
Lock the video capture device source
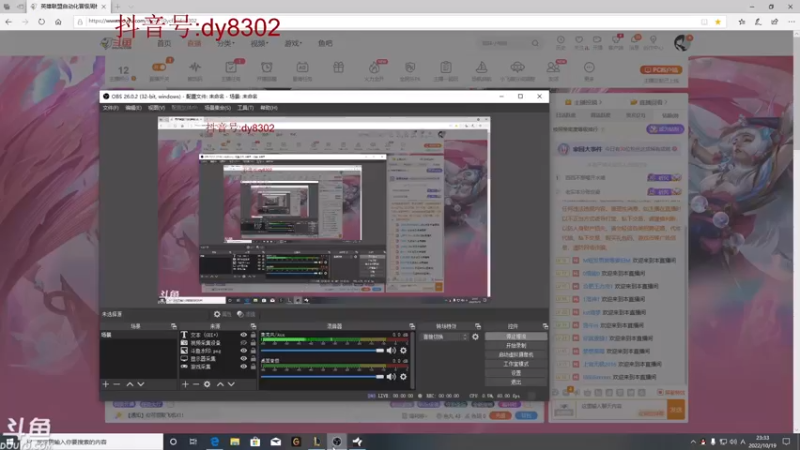pyautogui.click(x=253, y=343)
